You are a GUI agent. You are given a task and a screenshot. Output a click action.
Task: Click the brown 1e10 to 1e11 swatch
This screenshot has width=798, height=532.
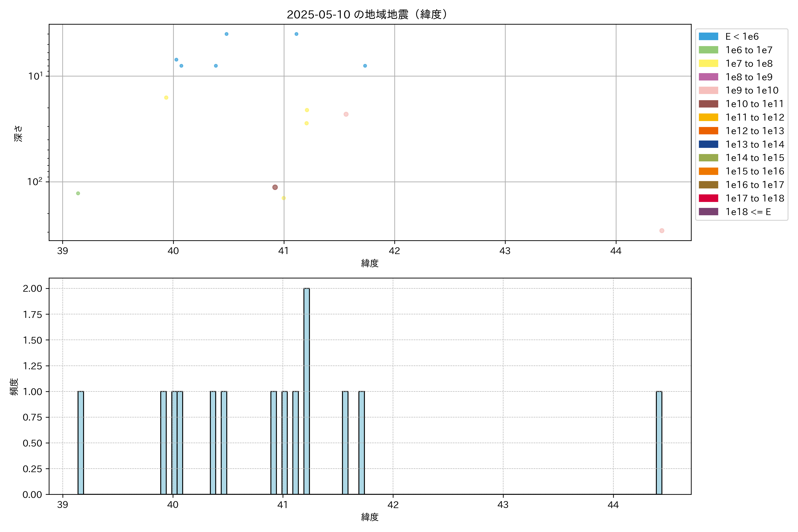(708, 104)
